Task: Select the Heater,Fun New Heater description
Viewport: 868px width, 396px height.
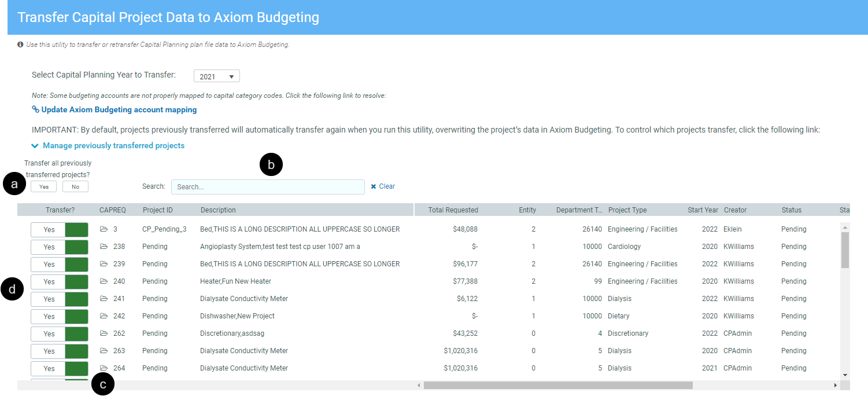Action: point(235,281)
